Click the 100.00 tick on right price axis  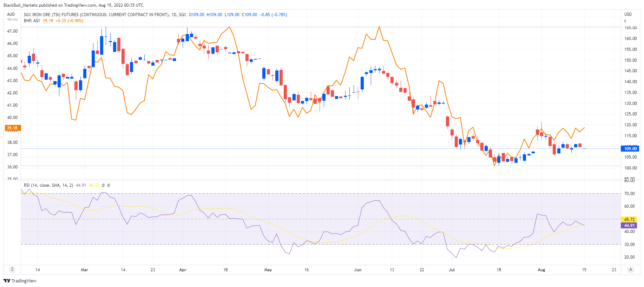630,168
